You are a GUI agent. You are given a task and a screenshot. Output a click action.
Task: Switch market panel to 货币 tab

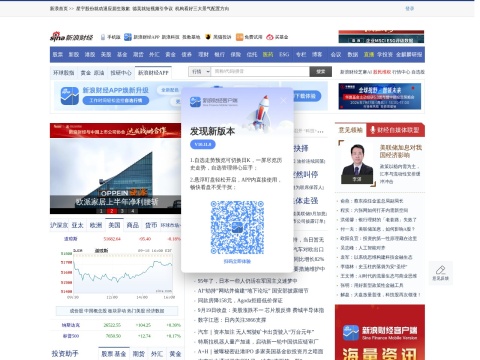(151, 225)
